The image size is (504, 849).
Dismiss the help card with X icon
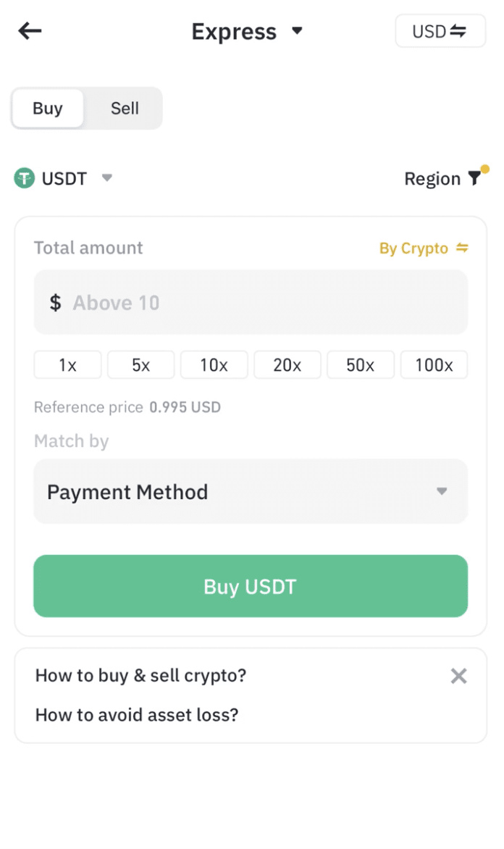458,676
